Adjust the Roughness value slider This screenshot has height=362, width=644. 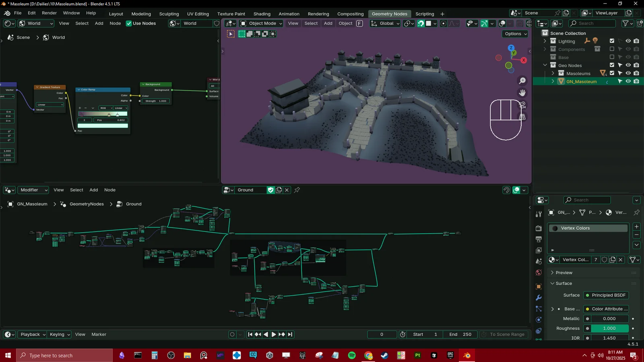pos(609,328)
